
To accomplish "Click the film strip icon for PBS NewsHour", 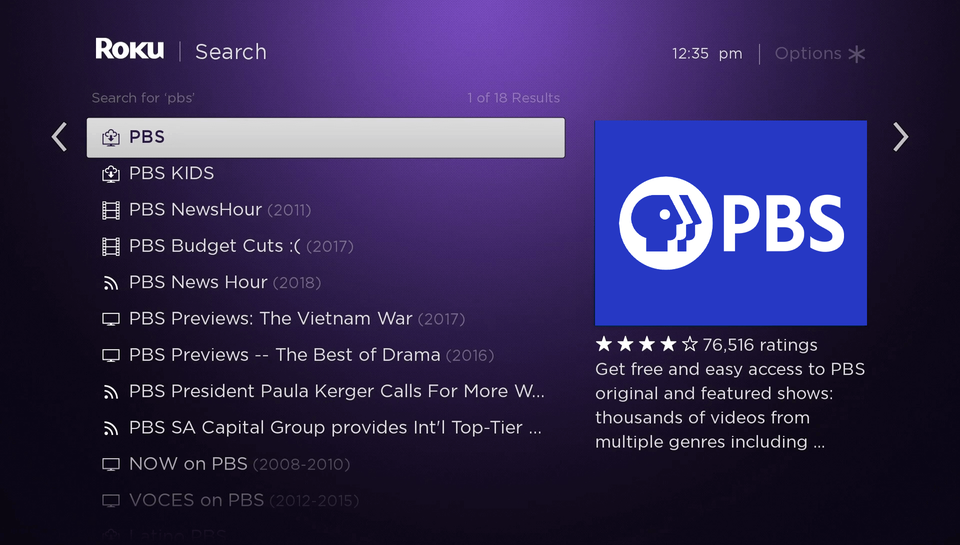I will tap(111, 210).
